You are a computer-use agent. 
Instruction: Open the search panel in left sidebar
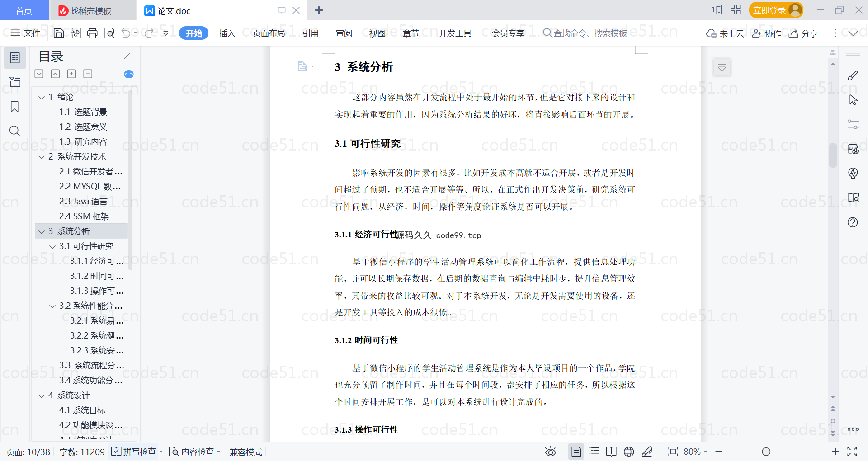[15, 131]
